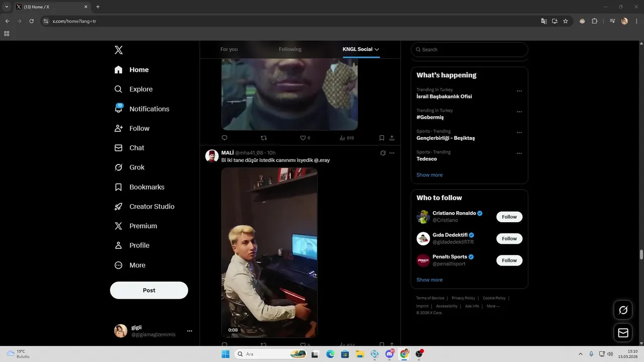Click the X logo in the sidebar

point(119,50)
